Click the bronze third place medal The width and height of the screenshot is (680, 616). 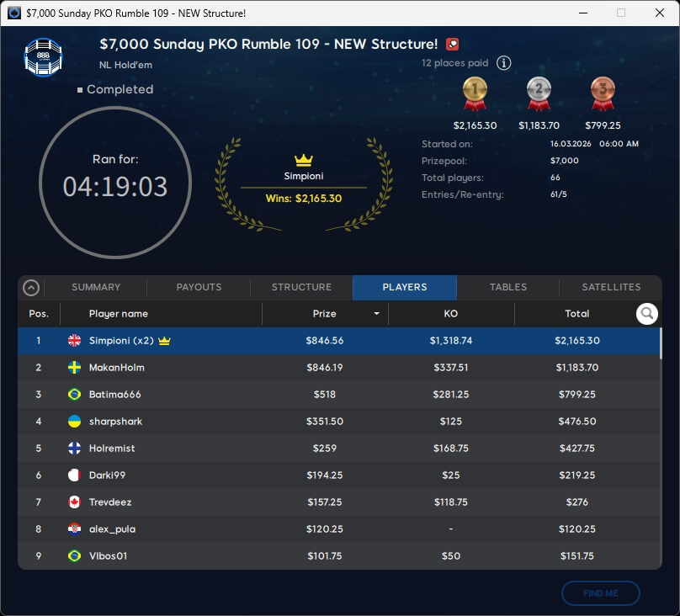603,94
